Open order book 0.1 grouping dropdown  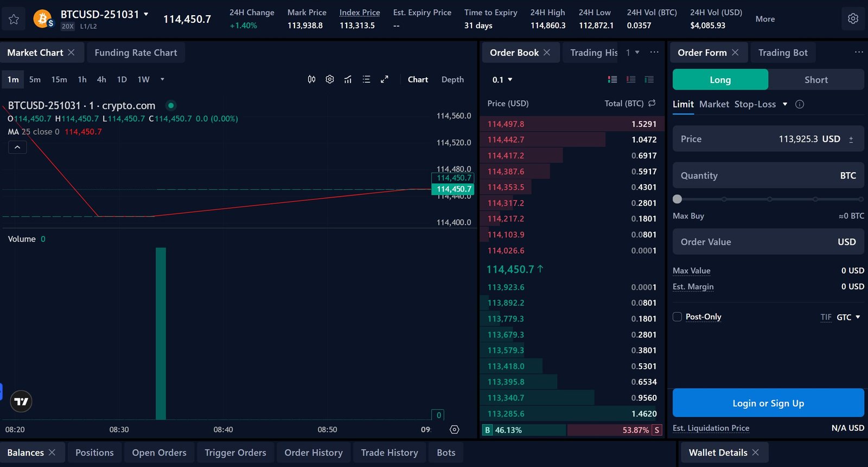click(x=502, y=80)
